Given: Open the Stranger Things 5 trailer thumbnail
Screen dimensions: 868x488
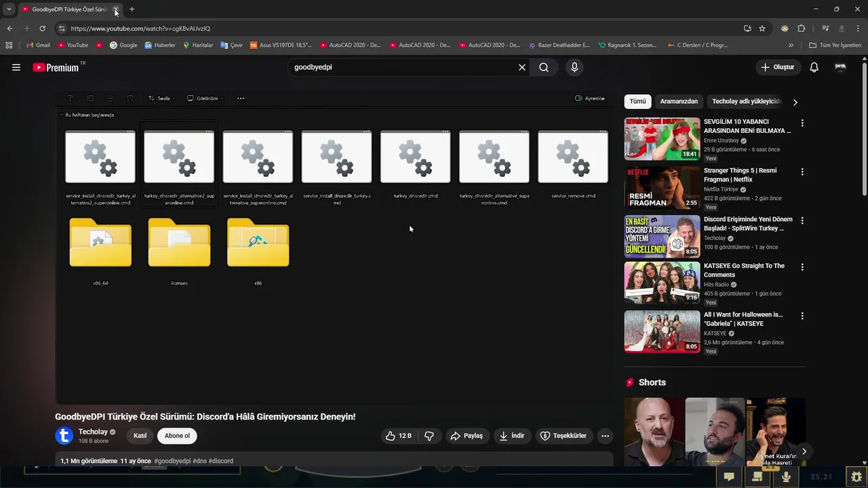Looking at the screenshot, I should tap(662, 188).
